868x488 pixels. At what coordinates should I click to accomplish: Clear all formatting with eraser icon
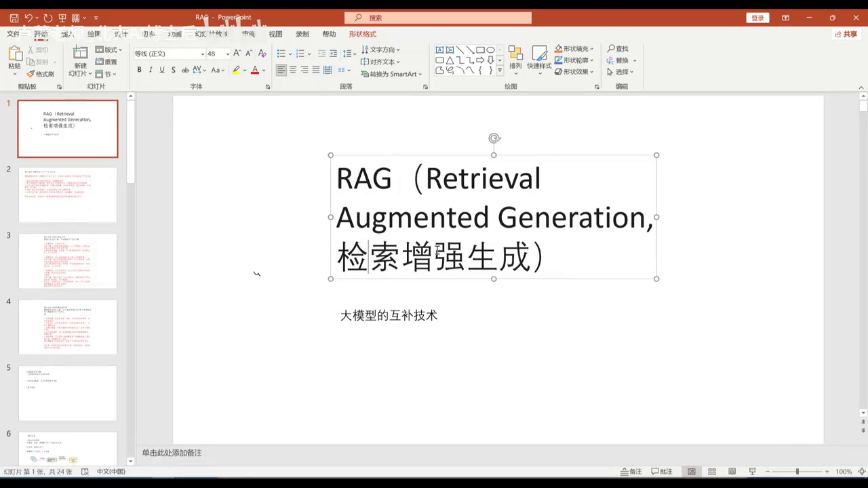(262, 54)
